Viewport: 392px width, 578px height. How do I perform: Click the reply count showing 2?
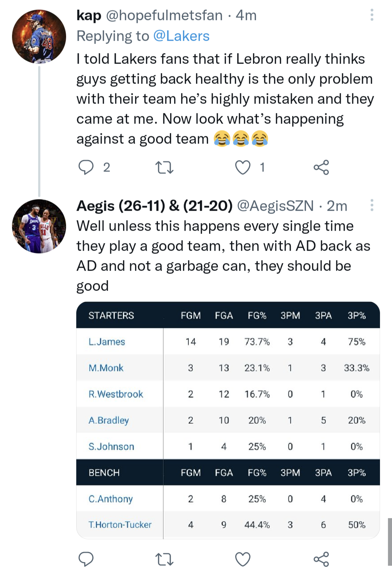coord(106,167)
